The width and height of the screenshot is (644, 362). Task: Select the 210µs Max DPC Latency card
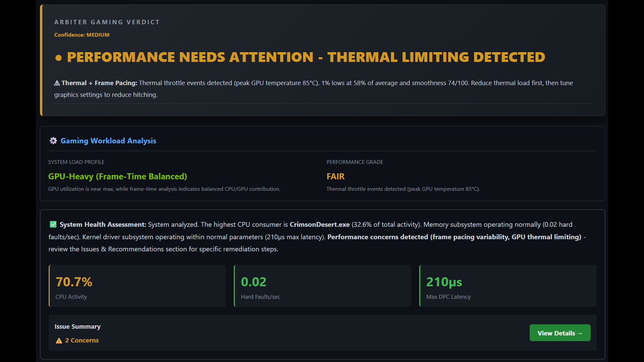(x=508, y=286)
